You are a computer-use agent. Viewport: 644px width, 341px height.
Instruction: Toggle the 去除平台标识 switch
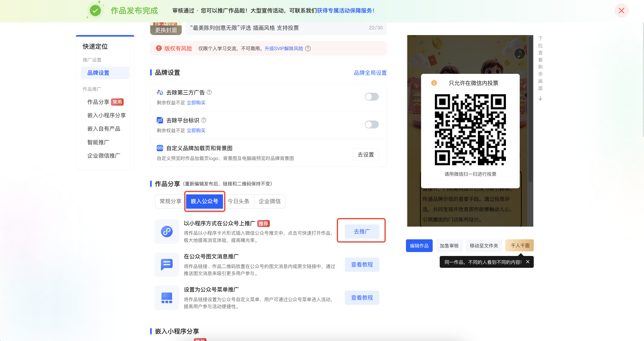coord(372,124)
